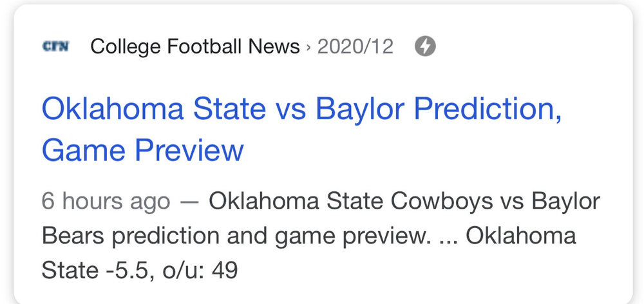Tap the AMP lightning bolt icon
Image resolution: width=644 pixels, height=304 pixels.
point(424,46)
